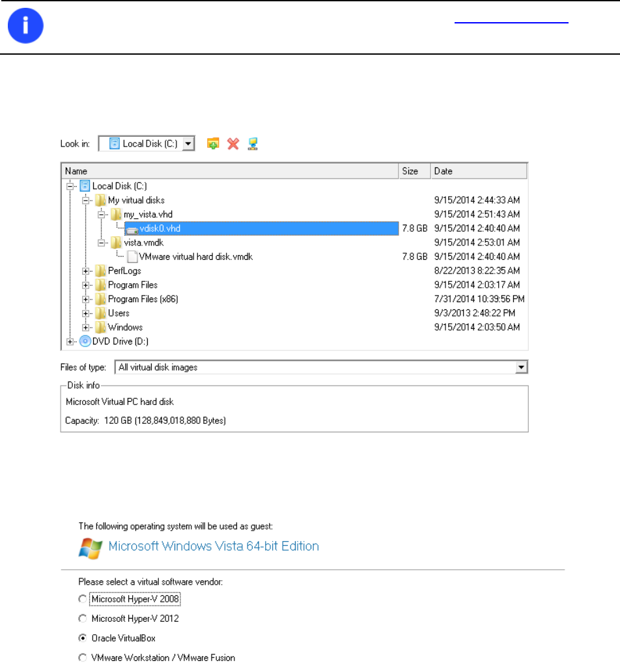Expand the DVD Drive (D:) node
The width and height of the screenshot is (620, 672).
pos(70,342)
